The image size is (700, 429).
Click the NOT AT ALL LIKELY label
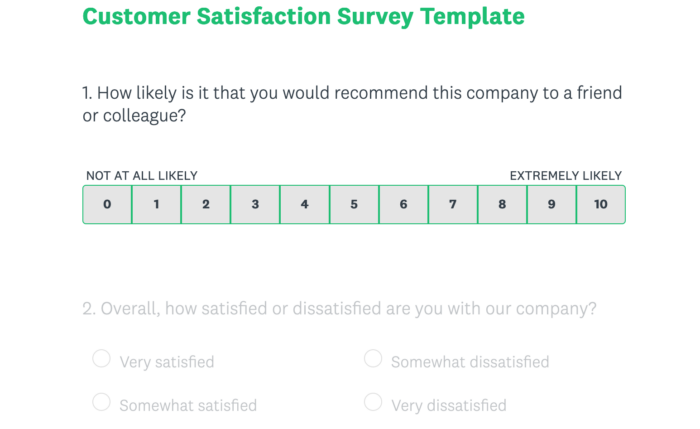coord(141,176)
